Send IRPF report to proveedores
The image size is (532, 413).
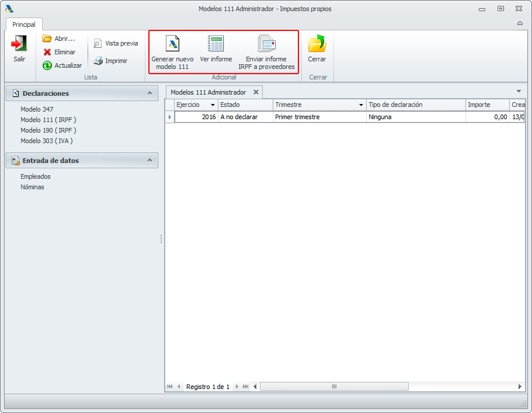click(266, 53)
